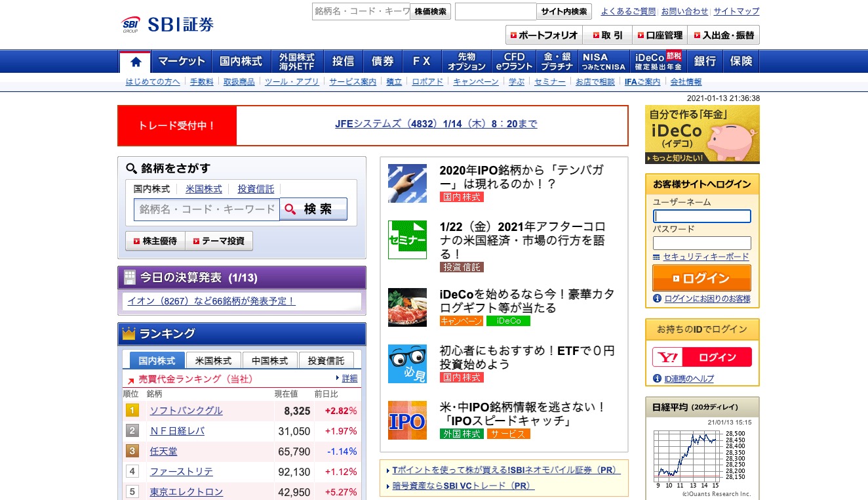Click the ユーザーネーム input field
The height and width of the screenshot is (500, 868).
(x=702, y=217)
